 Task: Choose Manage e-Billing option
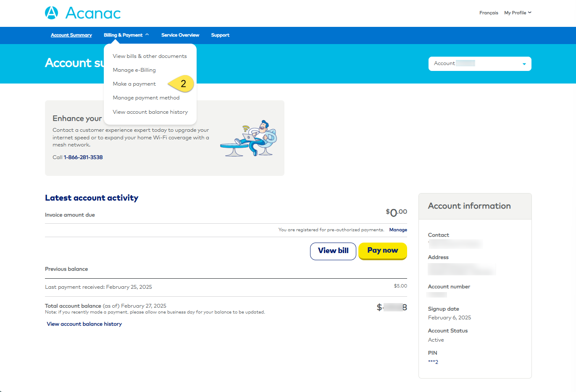point(134,70)
